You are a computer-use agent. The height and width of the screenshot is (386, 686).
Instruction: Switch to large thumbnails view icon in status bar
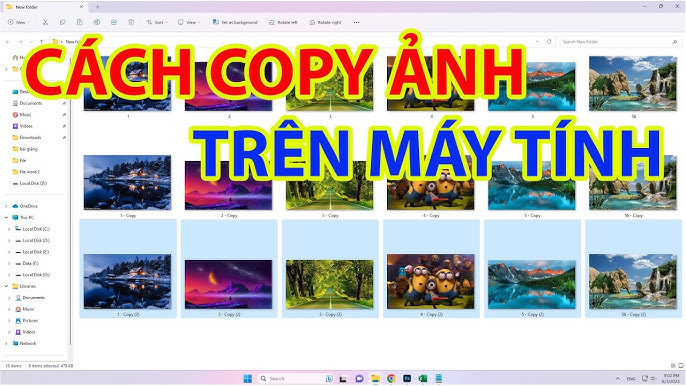681,365
